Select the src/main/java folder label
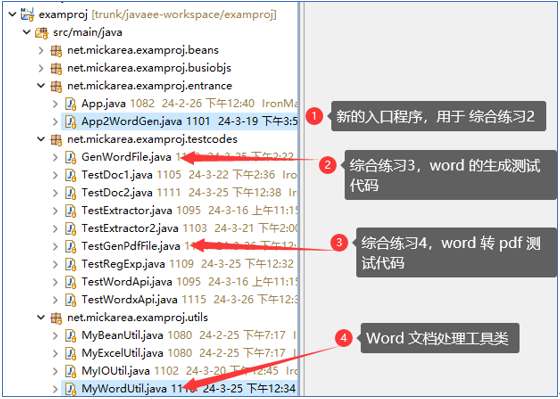The height and width of the screenshot is (399, 560). tap(88, 33)
